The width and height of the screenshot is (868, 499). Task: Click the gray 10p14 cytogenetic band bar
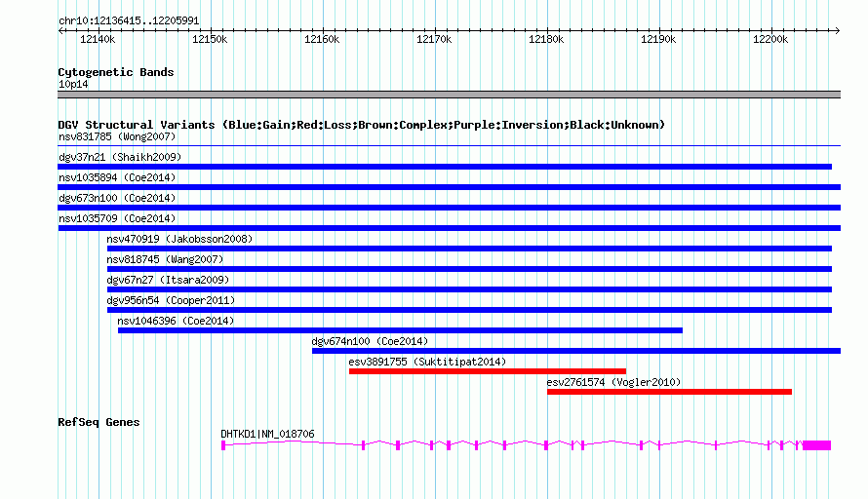tap(449, 95)
